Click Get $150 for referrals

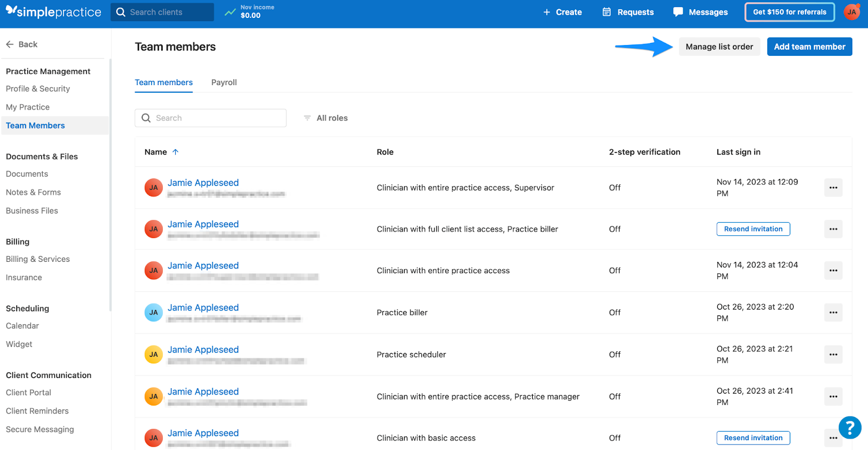tap(790, 12)
